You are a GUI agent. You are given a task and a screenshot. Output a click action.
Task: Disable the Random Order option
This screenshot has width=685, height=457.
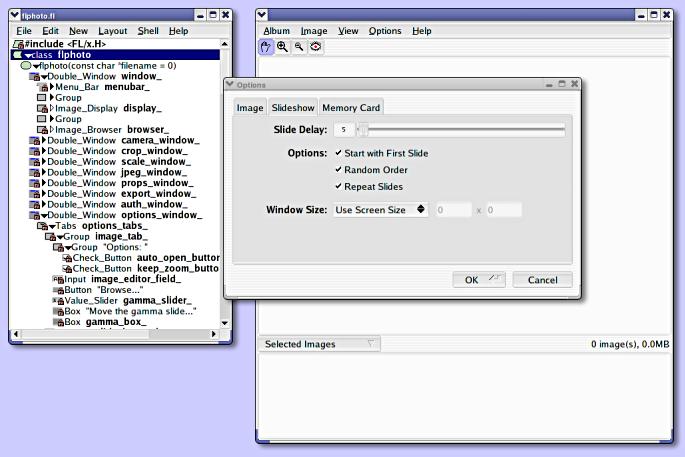pyautogui.click(x=338, y=170)
